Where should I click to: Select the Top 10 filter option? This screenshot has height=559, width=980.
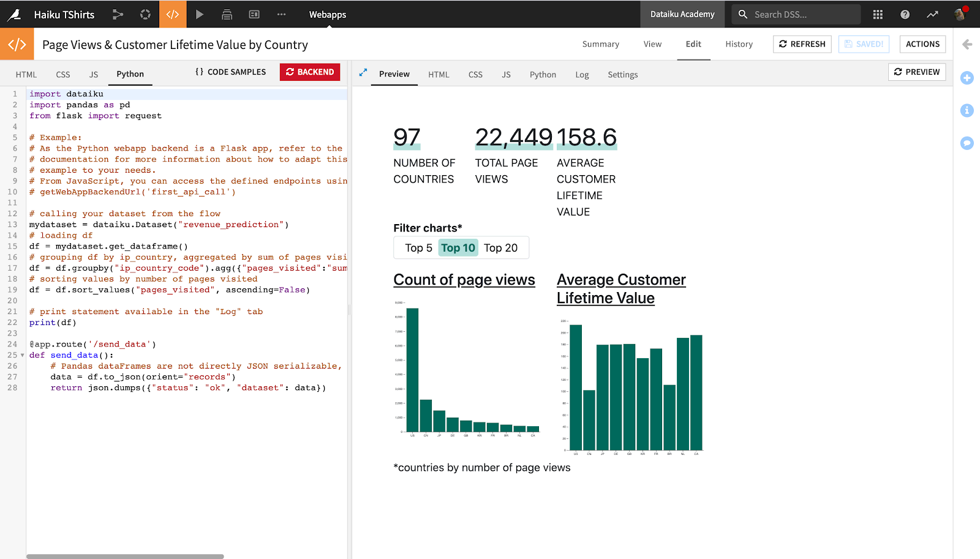pyautogui.click(x=458, y=248)
